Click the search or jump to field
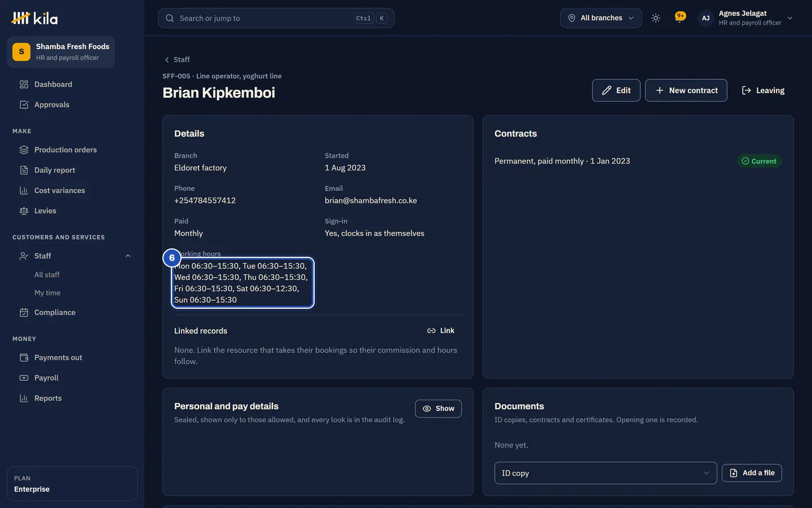This screenshot has width=812, height=508. (x=276, y=18)
